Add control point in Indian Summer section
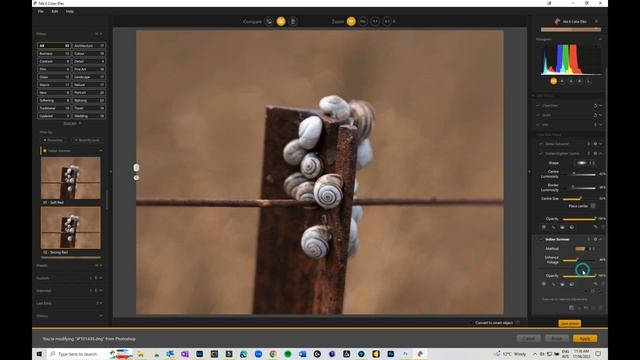 544,284
